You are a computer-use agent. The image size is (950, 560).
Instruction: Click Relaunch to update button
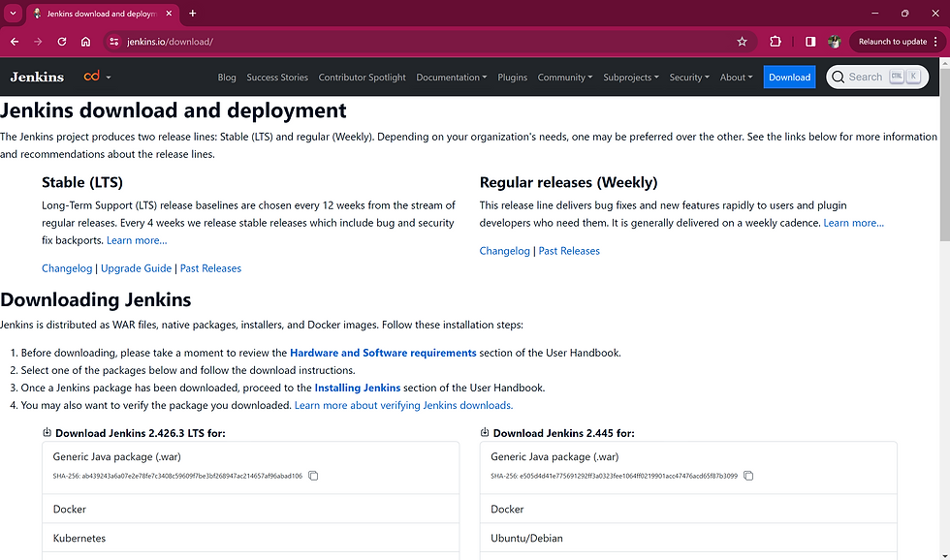tap(893, 42)
